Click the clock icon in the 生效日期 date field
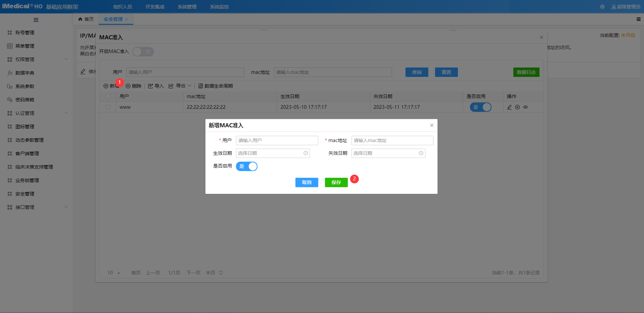The image size is (644, 313). point(305,153)
